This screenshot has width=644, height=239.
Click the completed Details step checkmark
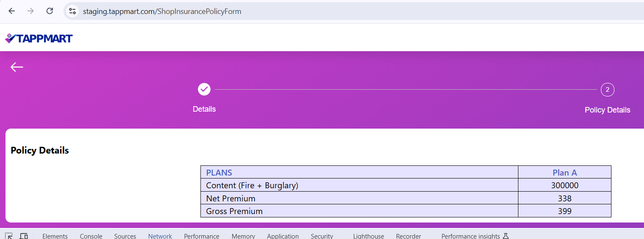click(x=204, y=89)
